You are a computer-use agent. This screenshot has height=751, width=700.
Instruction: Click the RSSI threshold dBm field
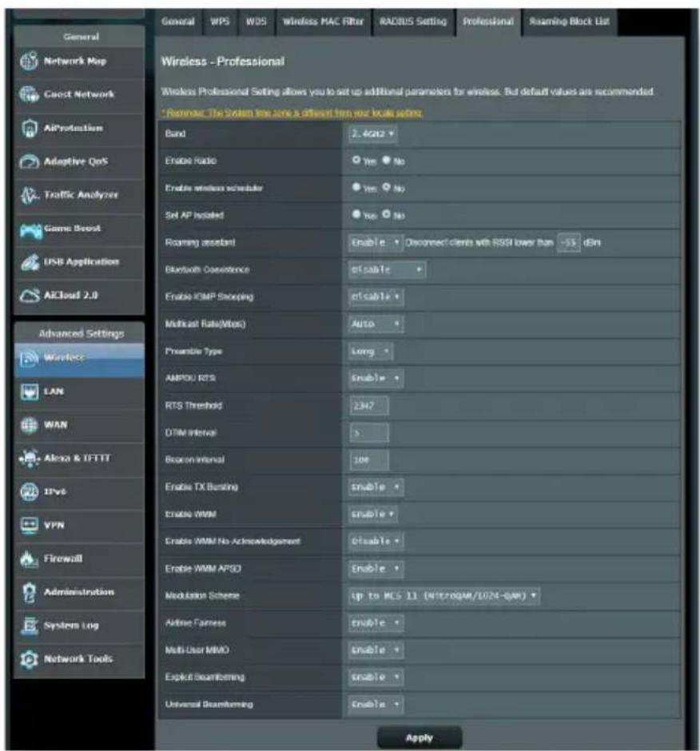click(569, 242)
